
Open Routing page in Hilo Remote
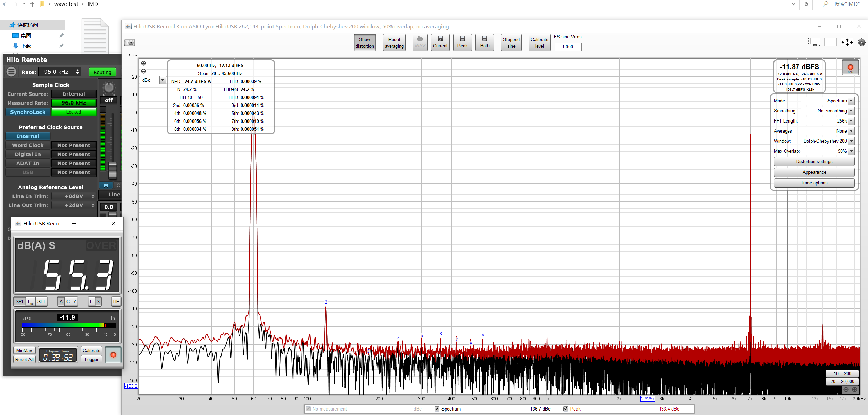tap(102, 72)
